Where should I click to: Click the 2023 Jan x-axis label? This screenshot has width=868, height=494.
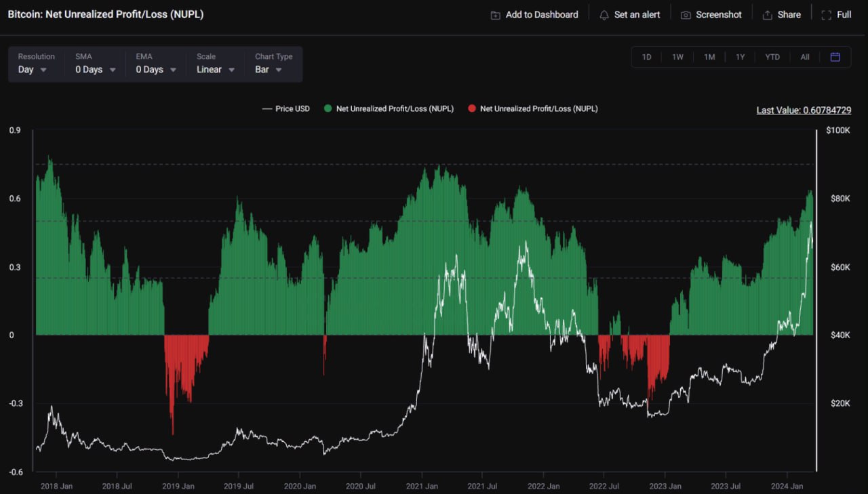(x=665, y=486)
